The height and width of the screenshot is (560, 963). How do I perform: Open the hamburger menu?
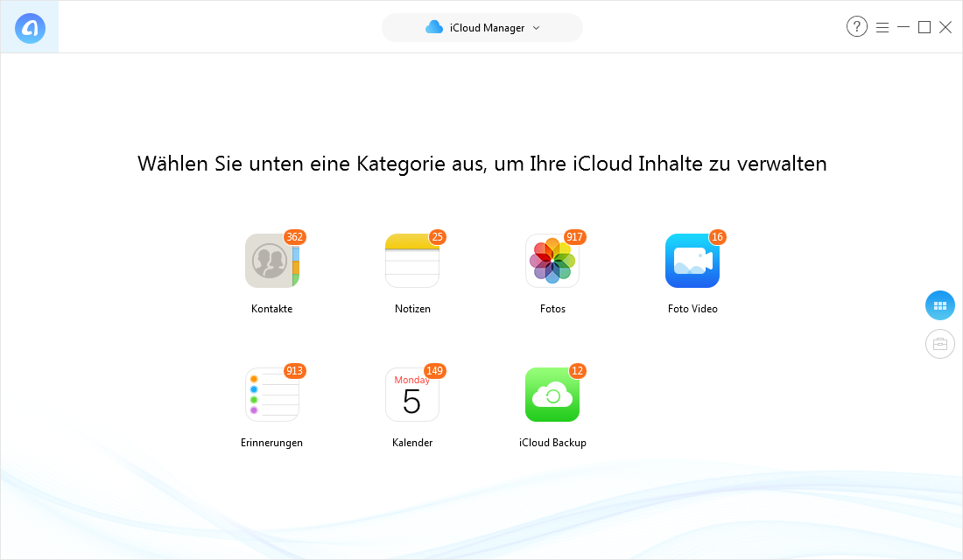[882, 26]
